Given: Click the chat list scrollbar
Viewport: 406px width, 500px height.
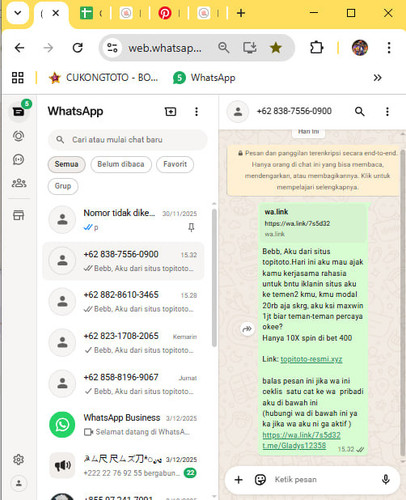Looking at the screenshot, I should (214, 278).
